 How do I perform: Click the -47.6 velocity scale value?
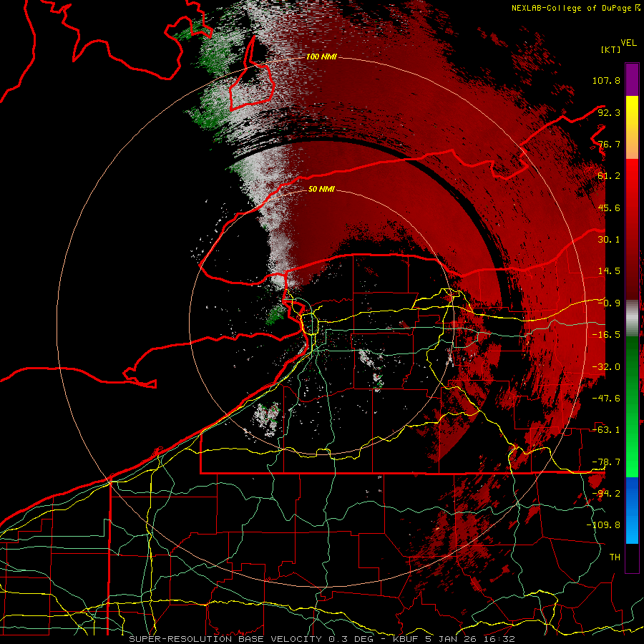pos(606,399)
